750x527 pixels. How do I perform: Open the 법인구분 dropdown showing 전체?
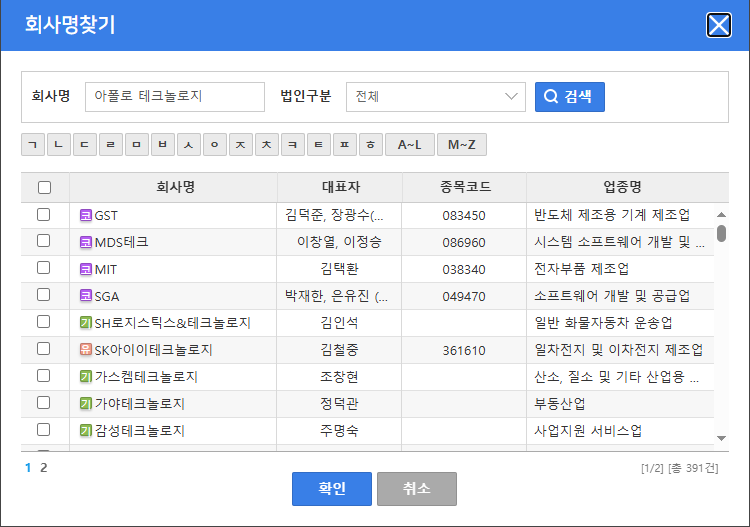[436, 97]
